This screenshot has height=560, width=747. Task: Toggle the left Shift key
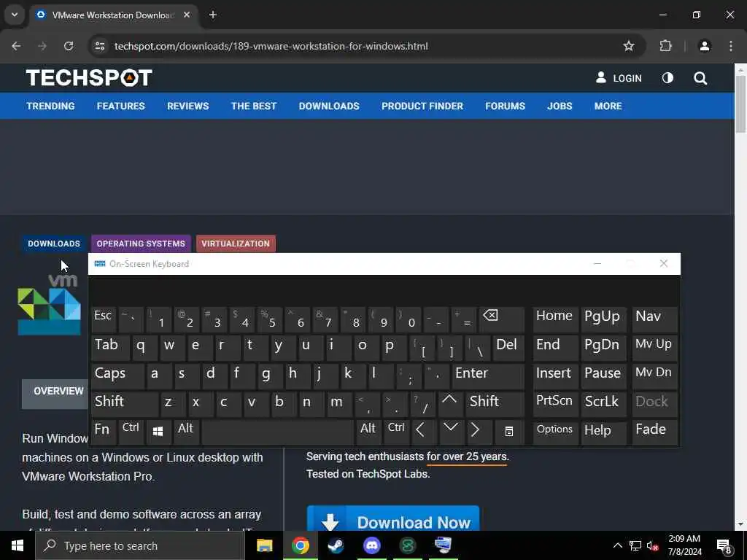coord(124,403)
